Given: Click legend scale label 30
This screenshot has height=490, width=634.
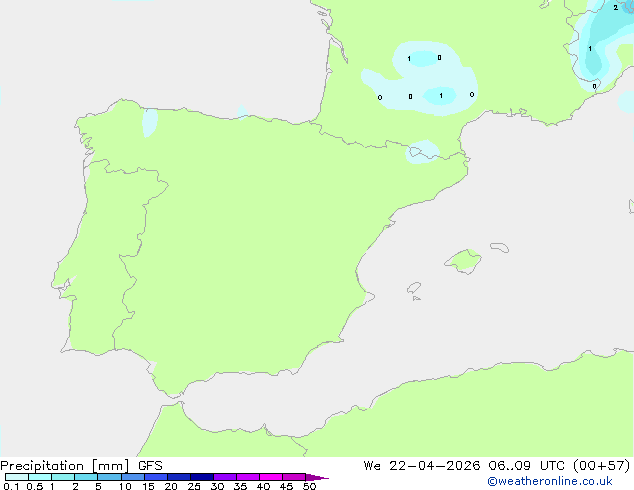Looking at the screenshot, I should tap(217, 486).
